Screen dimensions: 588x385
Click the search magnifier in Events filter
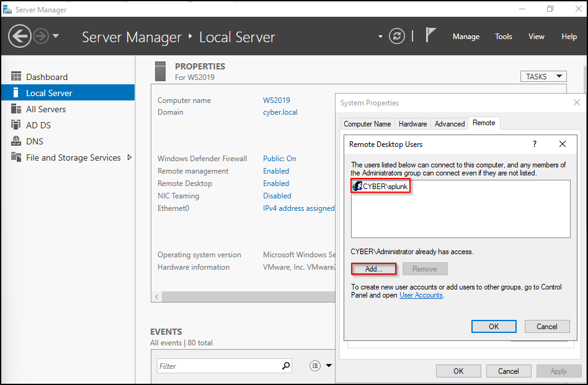[x=286, y=366]
